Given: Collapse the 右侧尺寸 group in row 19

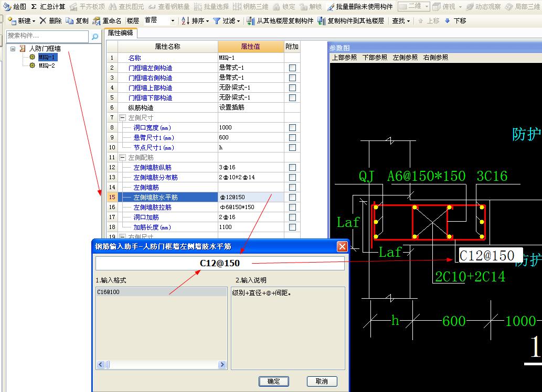Looking at the screenshot, I should click(x=122, y=236).
